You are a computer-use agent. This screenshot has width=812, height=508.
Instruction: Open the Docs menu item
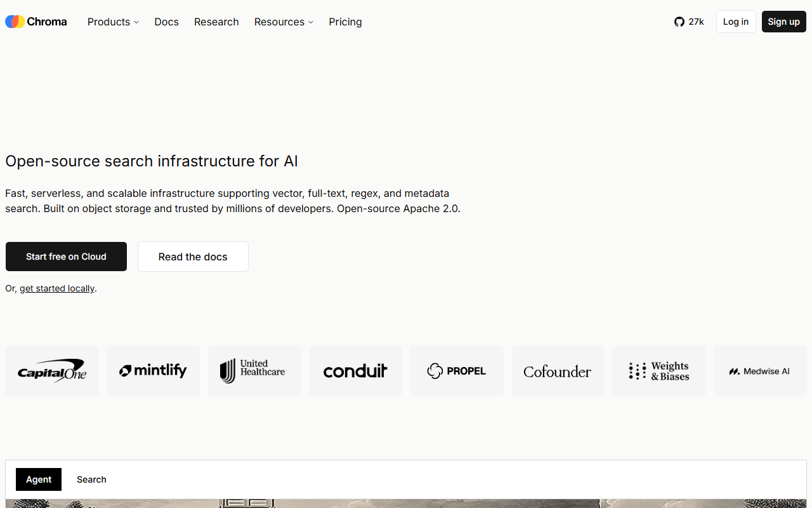pyautogui.click(x=167, y=22)
